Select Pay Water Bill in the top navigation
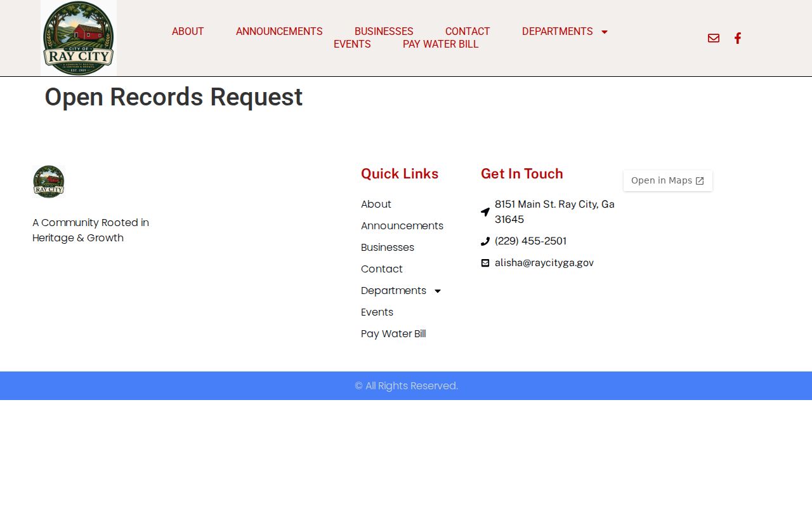 point(441,44)
